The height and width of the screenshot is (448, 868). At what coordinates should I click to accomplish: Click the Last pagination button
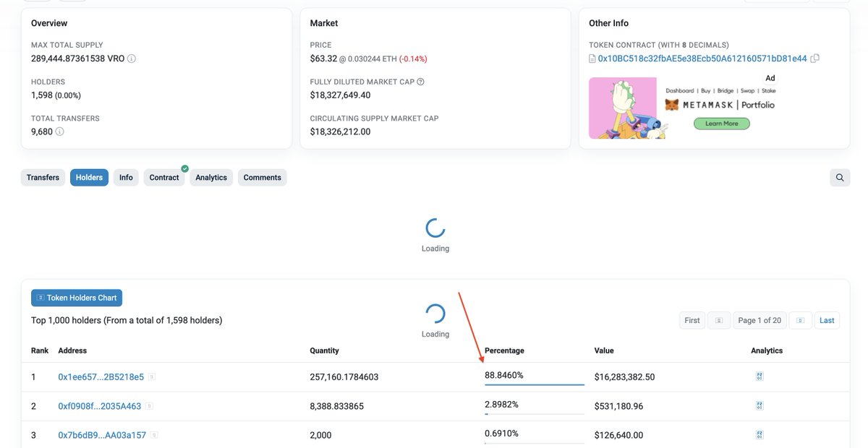point(827,319)
